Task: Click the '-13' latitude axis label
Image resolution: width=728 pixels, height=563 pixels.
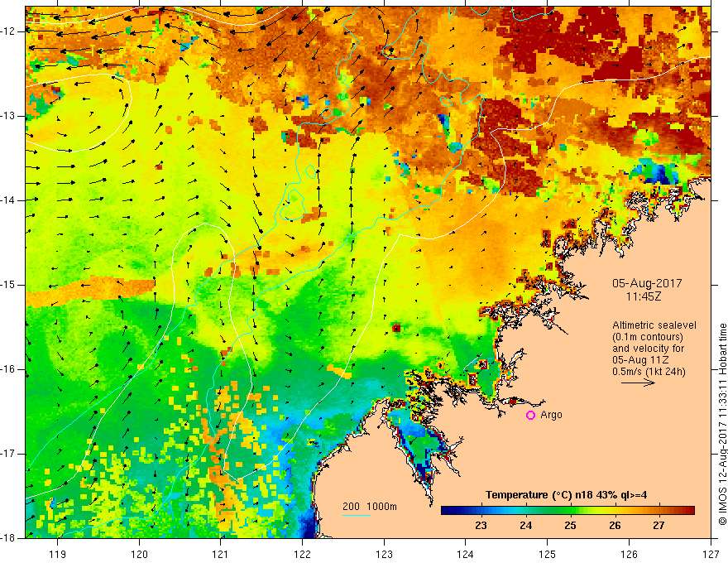Action: click(x=9, y=116)
